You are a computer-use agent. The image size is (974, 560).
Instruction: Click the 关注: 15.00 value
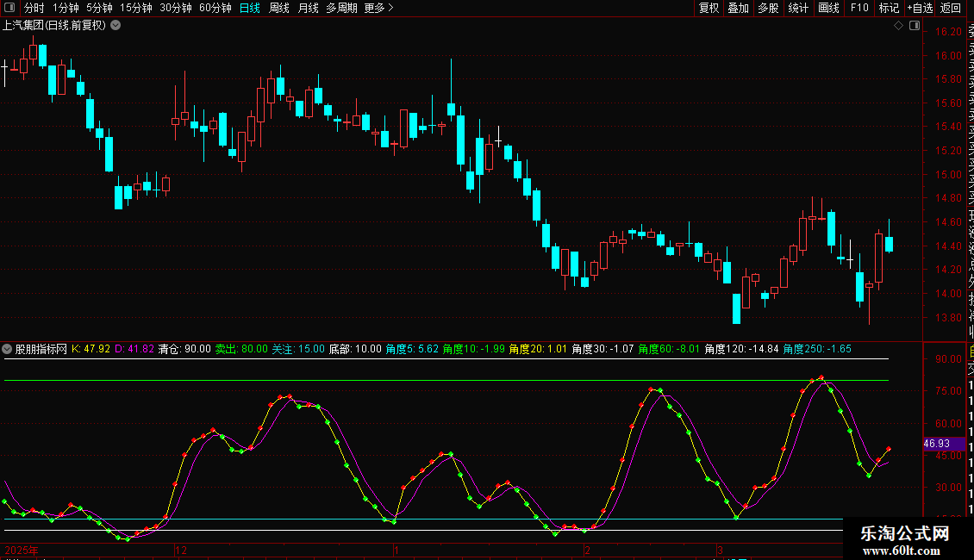click(298, 349)
